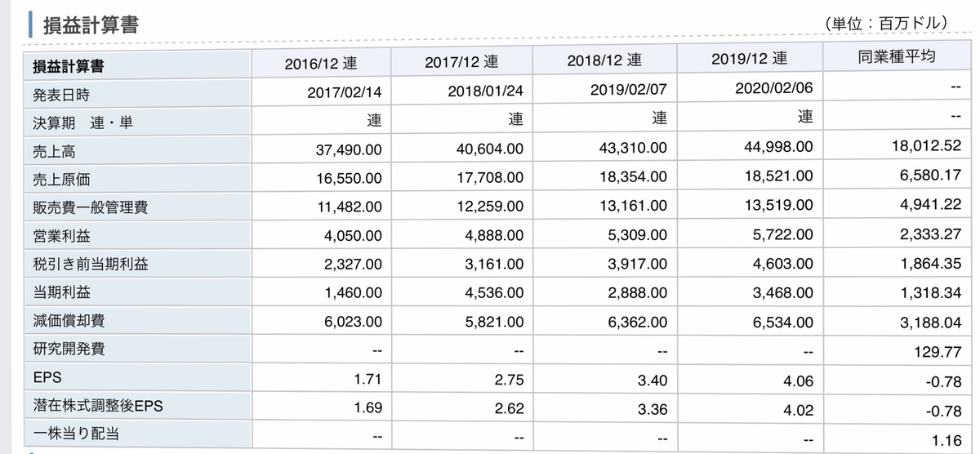Click cost of sales 18,521.00
This screenshot has width=980, height=454.
[x=779, y=176]
